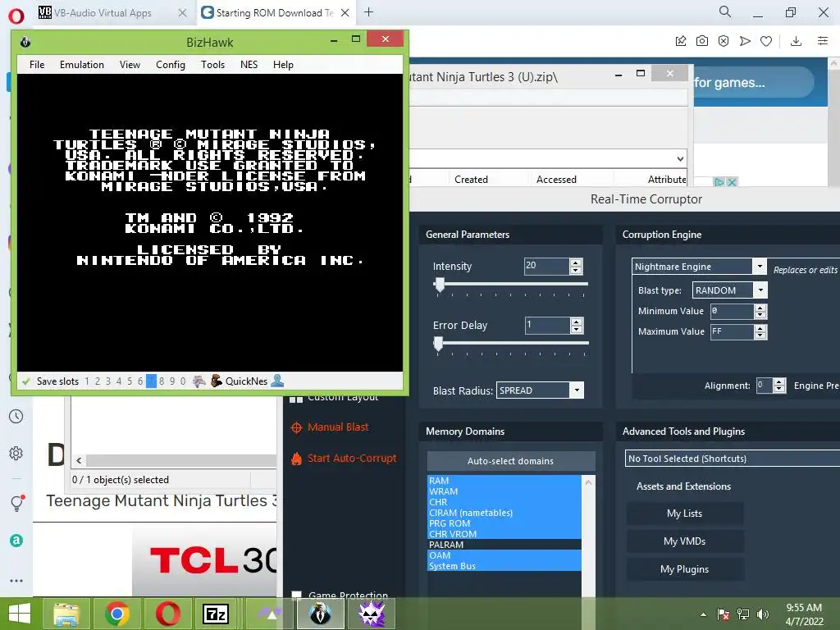The image size is (840, 630).
Task: Click the Start Auto-Corrupt flame icon
Action: 296,459
